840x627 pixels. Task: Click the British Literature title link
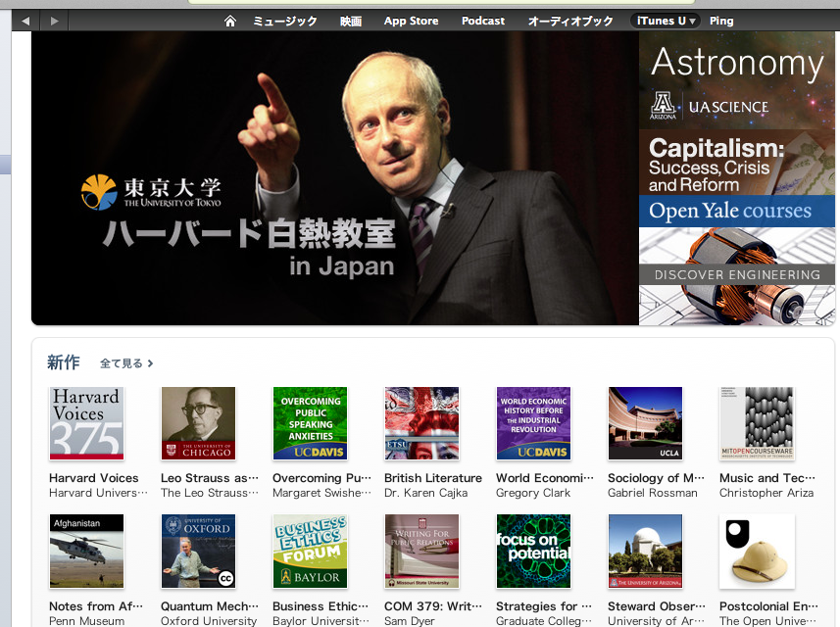[x=433, y=478]
